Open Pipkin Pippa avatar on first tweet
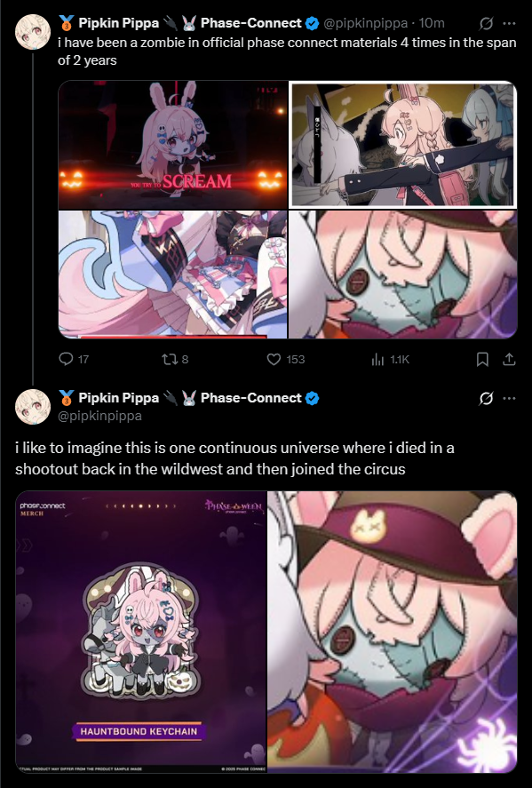This screenshot has height=788, width=532. [x=33, y=32]
